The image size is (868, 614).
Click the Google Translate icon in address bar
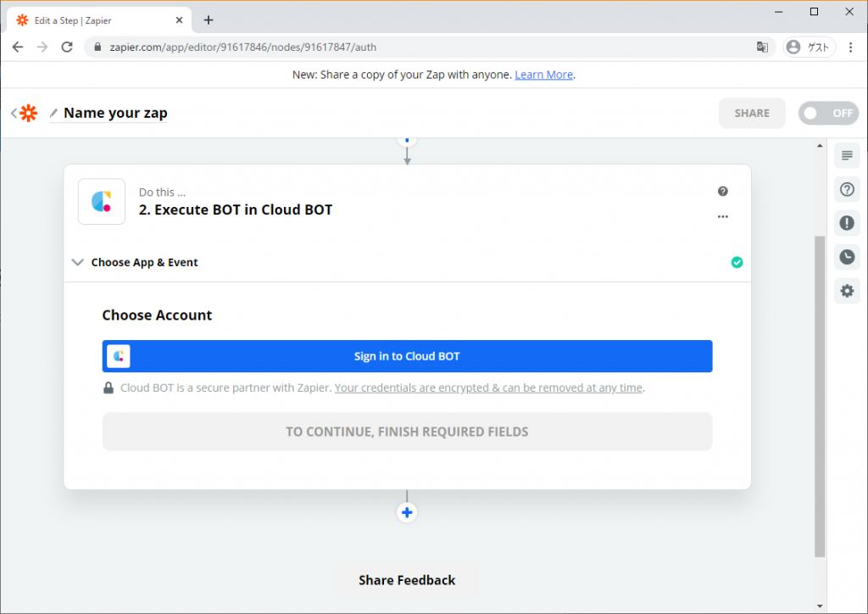pos(762,47)
